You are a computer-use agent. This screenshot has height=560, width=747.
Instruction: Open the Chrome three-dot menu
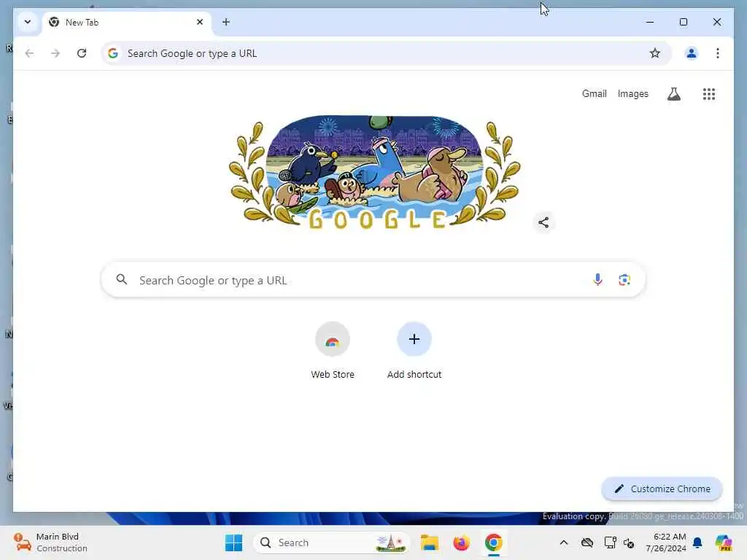(x=718, y=53)
